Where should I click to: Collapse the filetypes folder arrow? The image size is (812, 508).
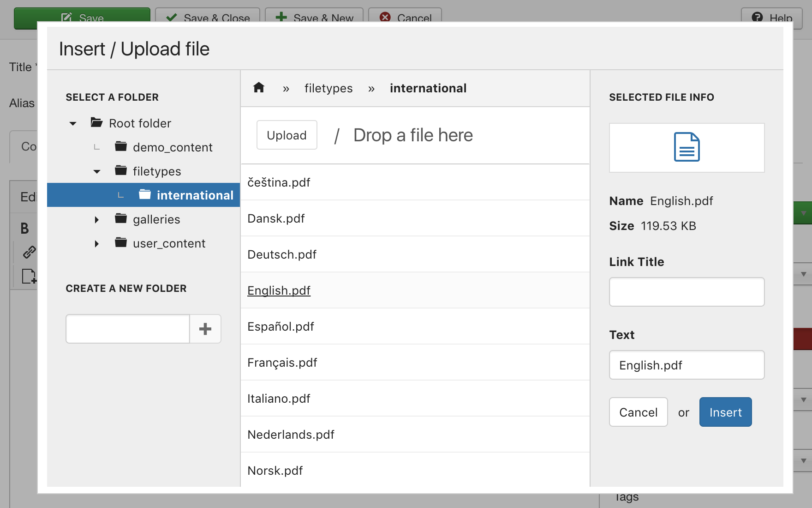coord(97,171)
